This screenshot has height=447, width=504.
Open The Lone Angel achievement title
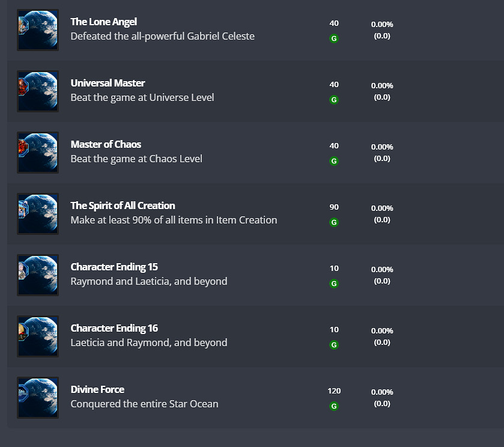click(104, 22)
